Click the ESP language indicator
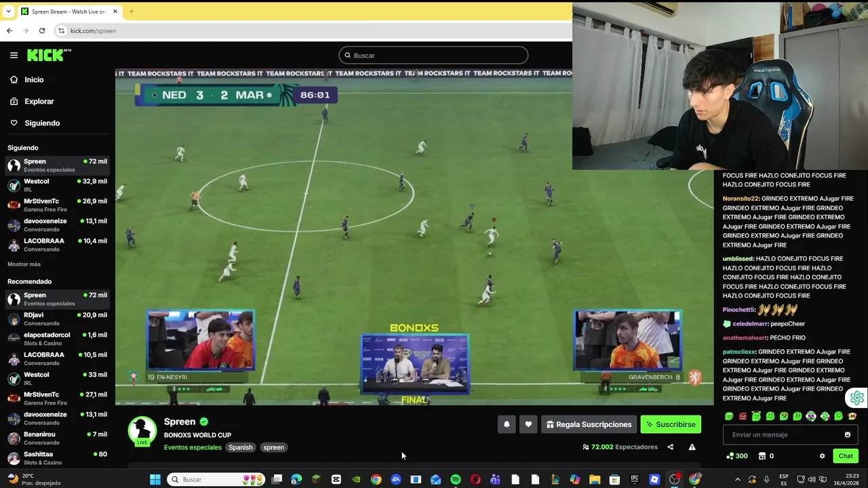The width and height of the screenshot is (868, 488). [784, 479]
